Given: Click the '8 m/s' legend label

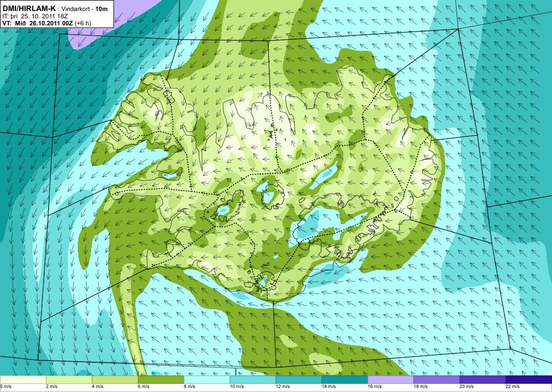Looking at the screenshot, I should (190, 386).
